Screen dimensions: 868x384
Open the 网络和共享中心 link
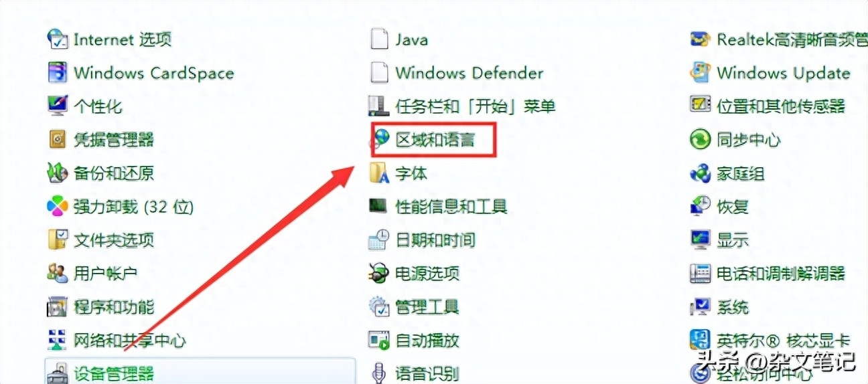[130, 341]
